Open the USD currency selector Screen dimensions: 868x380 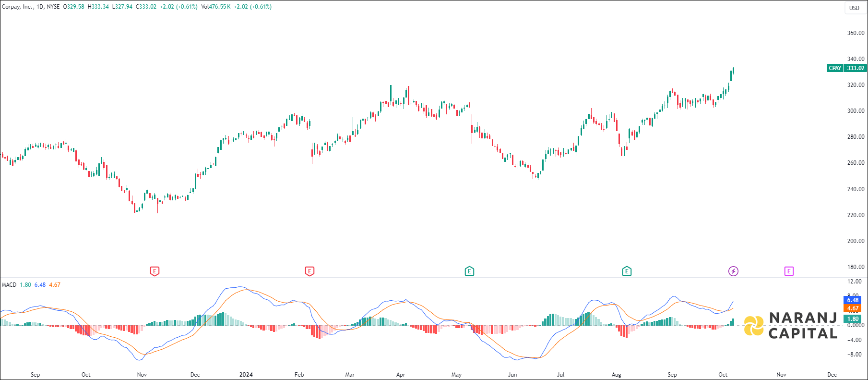pos(854,8)
